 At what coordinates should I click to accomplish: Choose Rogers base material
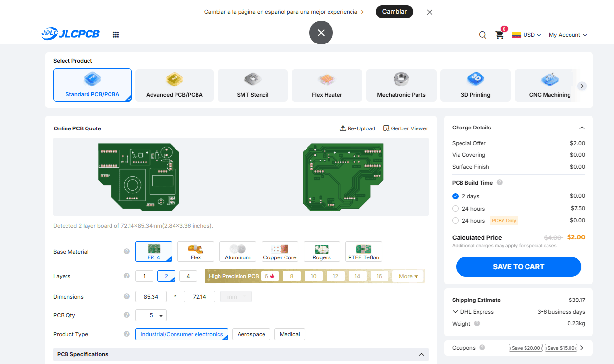322,252
